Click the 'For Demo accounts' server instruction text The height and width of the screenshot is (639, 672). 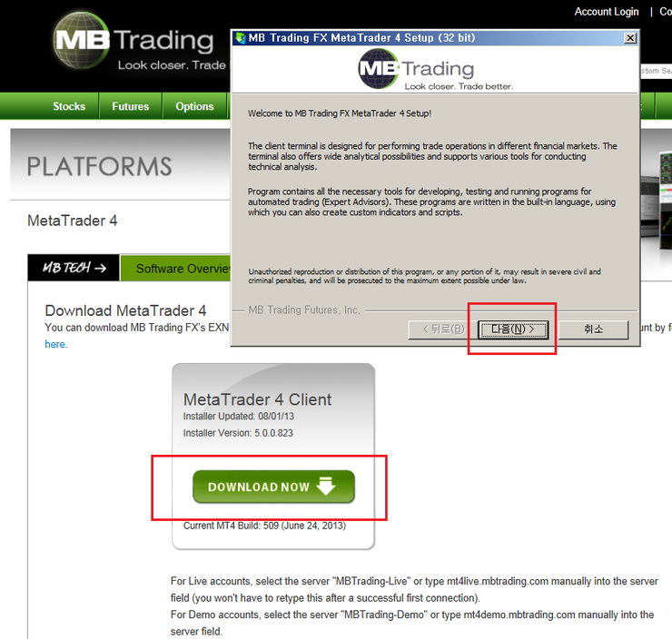pyautogui.click(x=412, y=623)
